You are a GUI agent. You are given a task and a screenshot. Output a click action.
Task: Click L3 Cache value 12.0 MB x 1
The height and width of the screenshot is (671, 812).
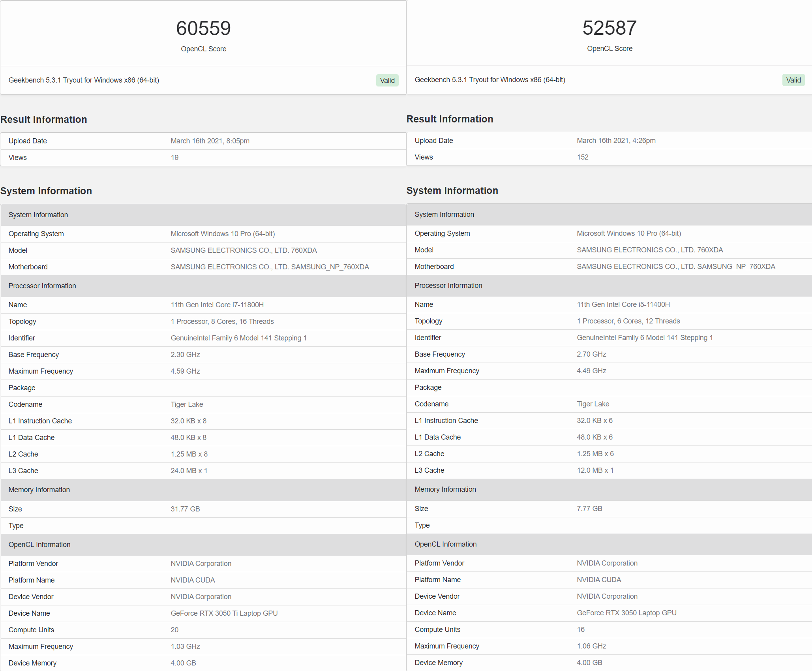[x=595, y=470]
